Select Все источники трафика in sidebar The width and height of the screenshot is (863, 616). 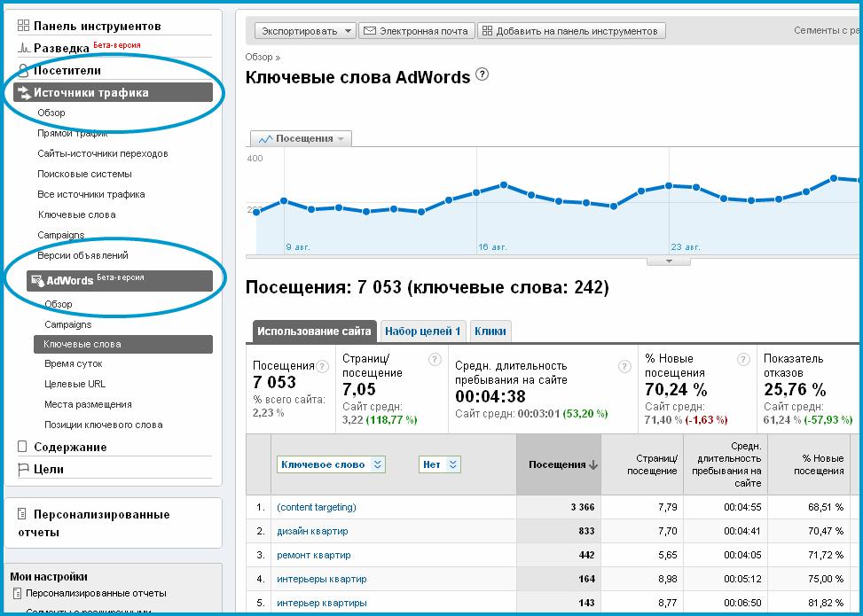point(91,194)
